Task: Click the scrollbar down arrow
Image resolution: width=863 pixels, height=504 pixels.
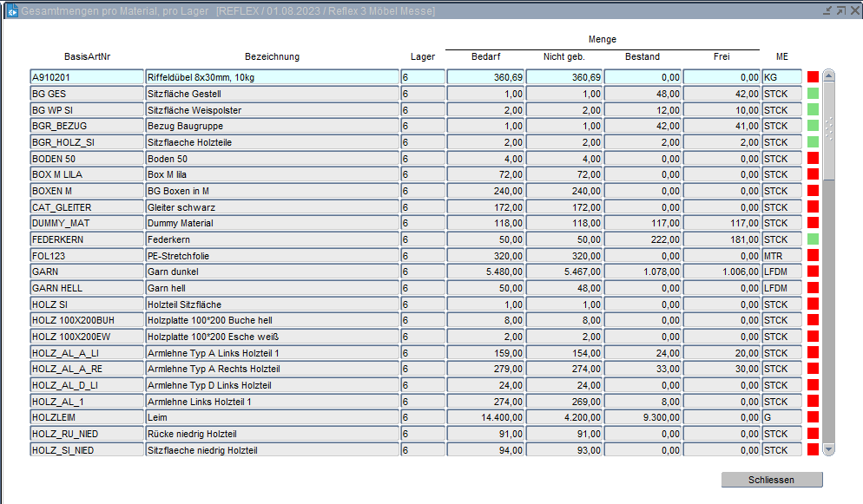Action: 828,449
